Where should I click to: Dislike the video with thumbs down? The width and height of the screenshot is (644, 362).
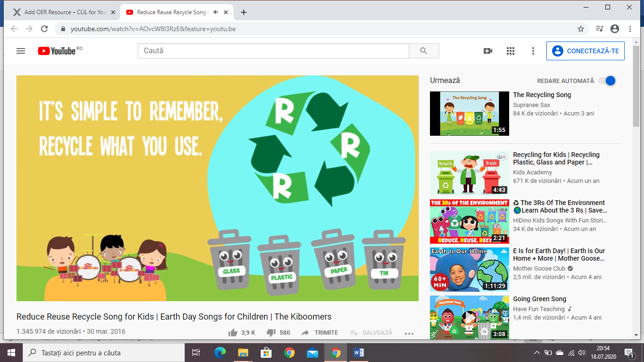pyautogui.click(x=271, y=333)
